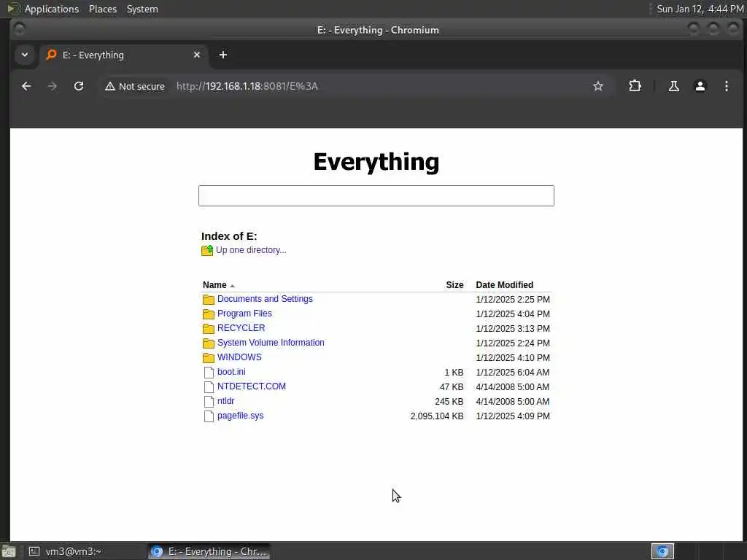Sort by Date Modified column header
Viewport: 747px width, 560px height.
505,285
